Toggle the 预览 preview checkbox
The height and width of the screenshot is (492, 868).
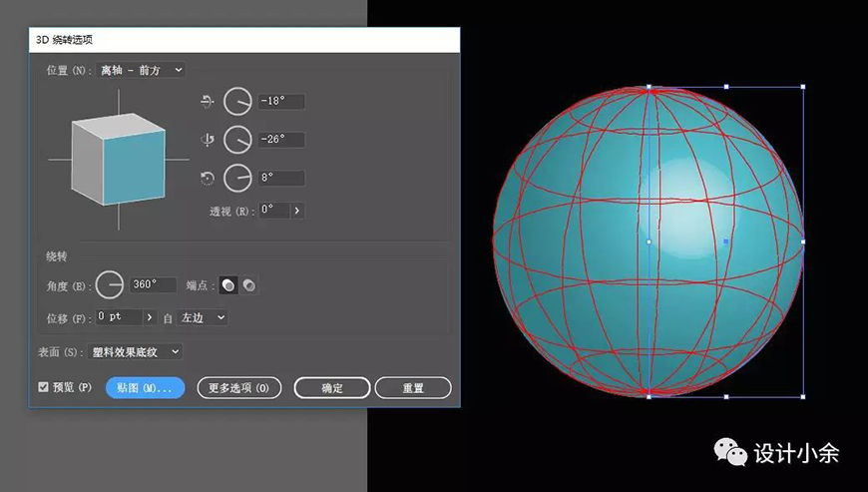click(x=43, y=387)
